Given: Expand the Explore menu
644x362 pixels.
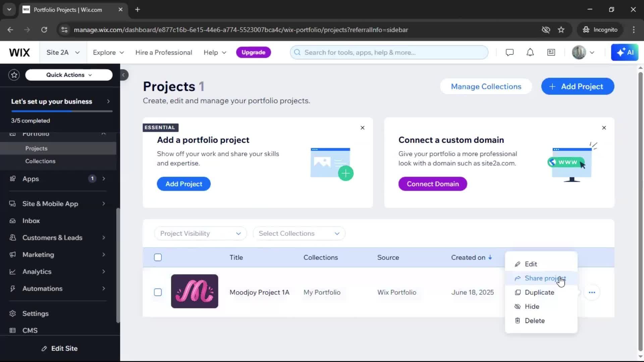Looking at the screenshot, I should pyautogui.click(x=108, y=52).
